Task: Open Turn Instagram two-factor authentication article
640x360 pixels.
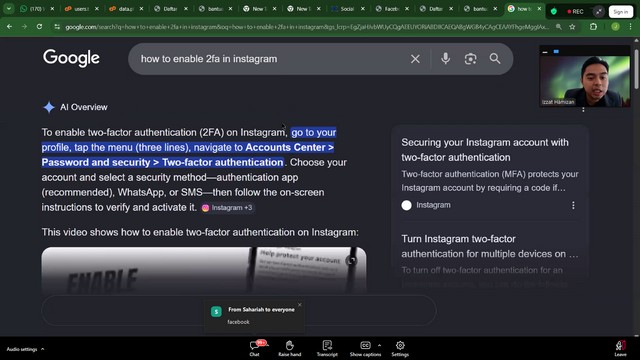Action: click(x=490, y=246)
